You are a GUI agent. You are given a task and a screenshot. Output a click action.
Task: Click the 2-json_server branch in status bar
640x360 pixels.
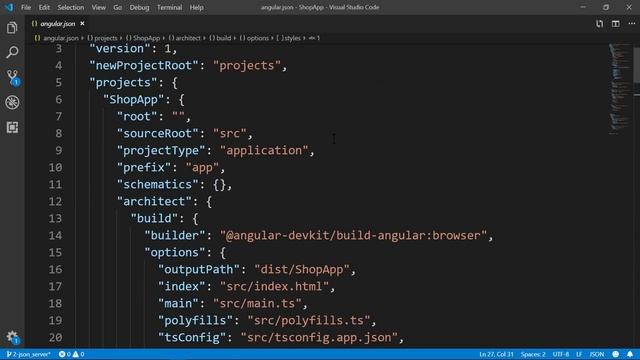[29, 354]
